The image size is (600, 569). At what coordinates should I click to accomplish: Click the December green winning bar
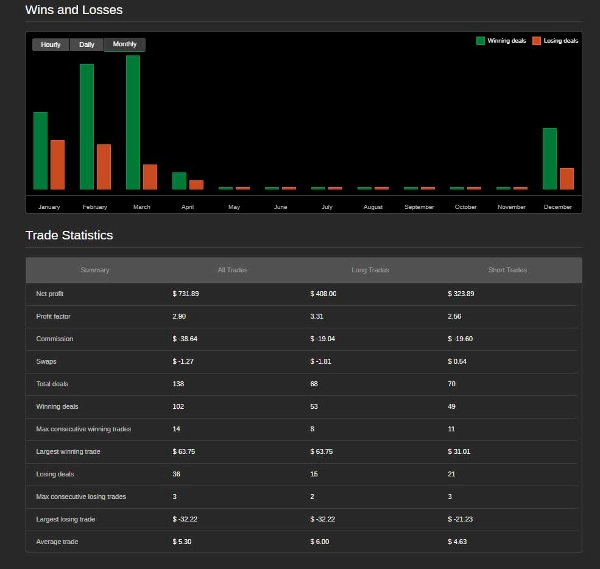pos(550,159)
